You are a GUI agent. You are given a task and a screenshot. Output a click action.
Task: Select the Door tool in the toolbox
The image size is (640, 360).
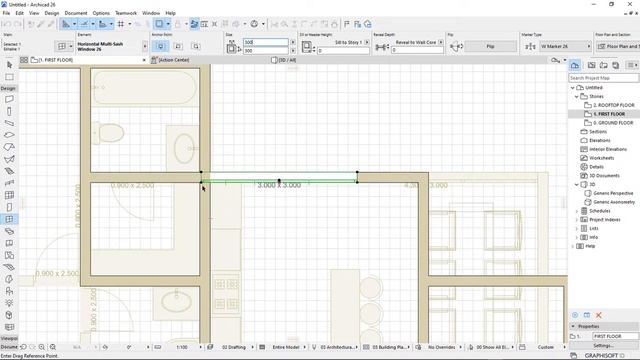click(x=9, y=207)
